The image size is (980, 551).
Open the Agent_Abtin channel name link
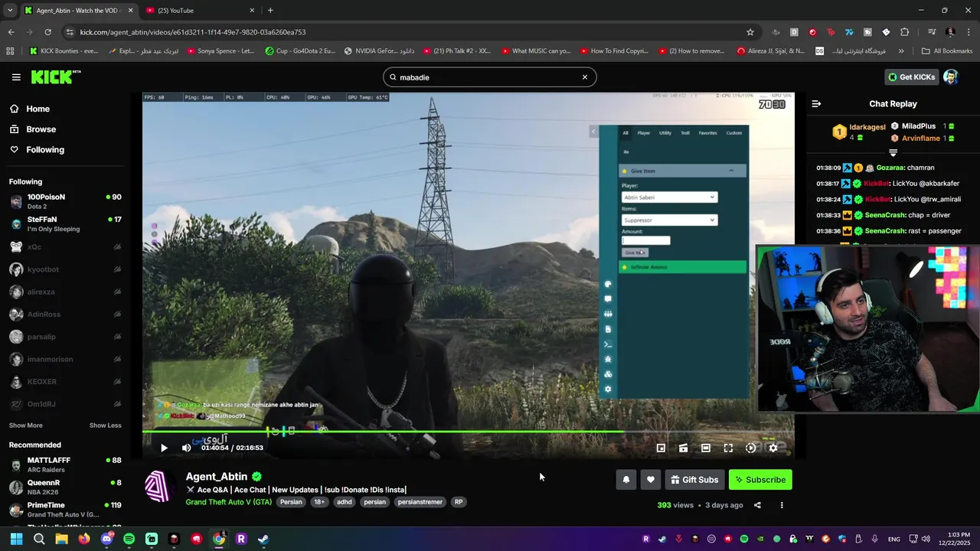[x=217, y=476]
